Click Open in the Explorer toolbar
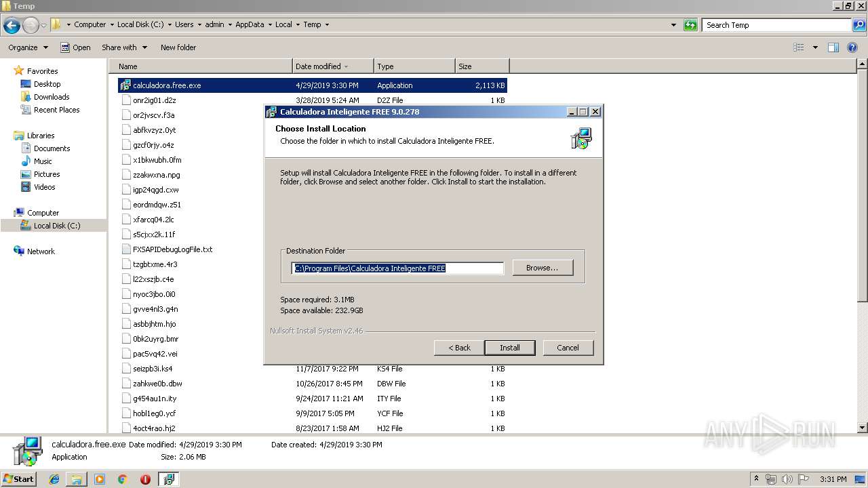The width and height of the screenshot is (868, 488). click(x=75, y=47)
